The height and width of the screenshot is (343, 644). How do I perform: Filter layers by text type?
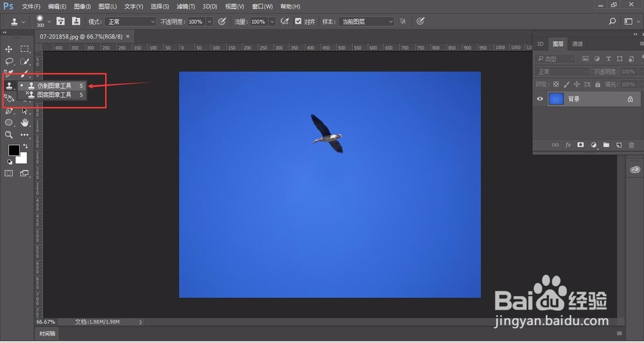[x=609, y=59]
